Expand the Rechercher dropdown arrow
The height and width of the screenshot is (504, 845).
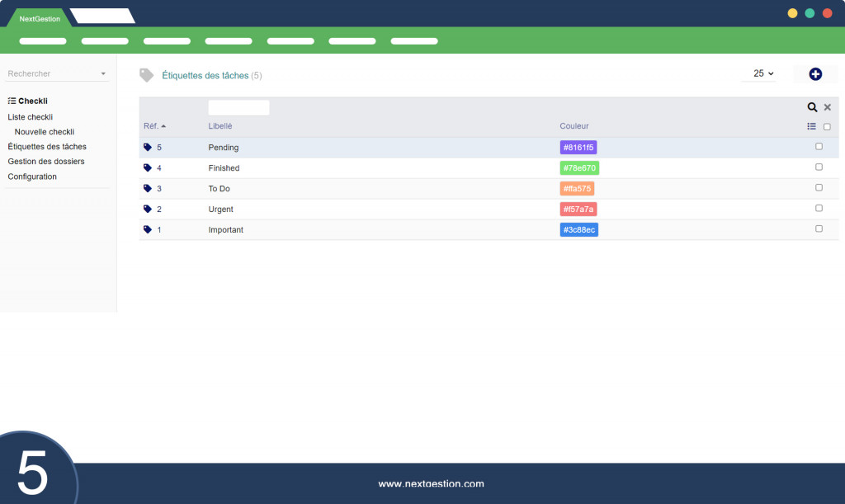tap(103, 73)
